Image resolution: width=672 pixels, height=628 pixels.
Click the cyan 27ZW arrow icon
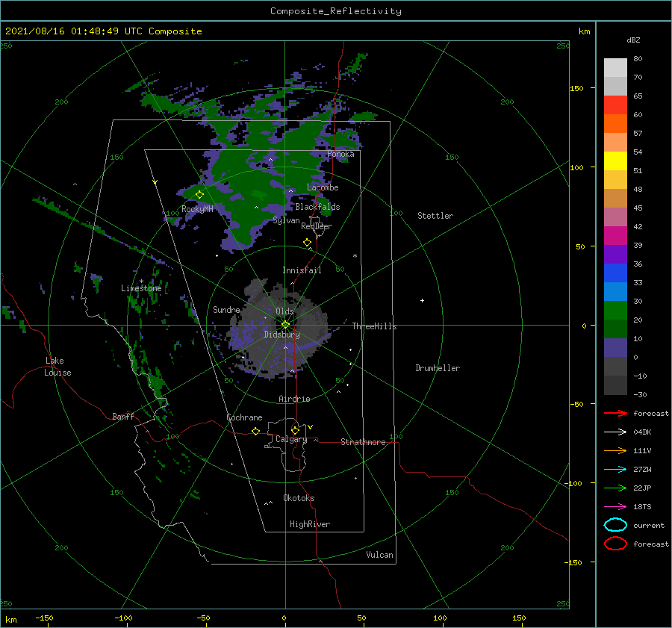(x=615, y=470)
